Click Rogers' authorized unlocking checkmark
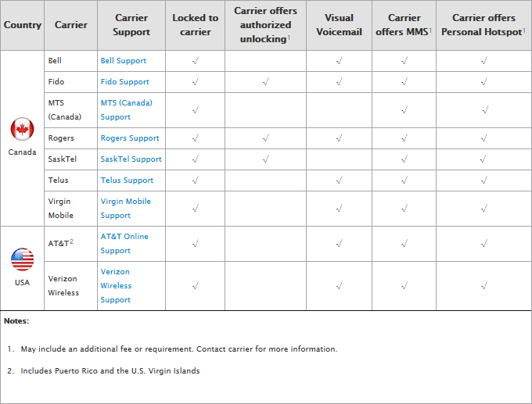532x404 pixels. tap(266, 138)
